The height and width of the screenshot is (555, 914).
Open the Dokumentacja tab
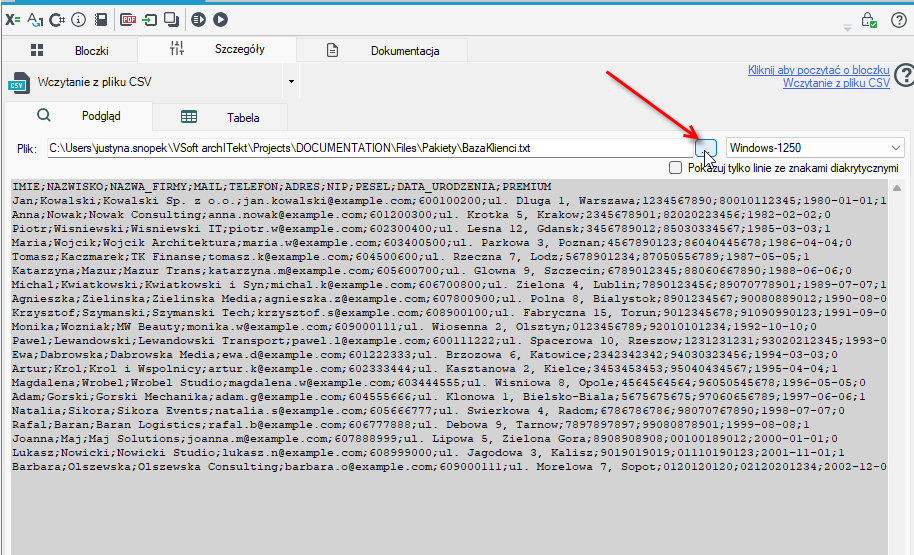(x=382, y=50)
